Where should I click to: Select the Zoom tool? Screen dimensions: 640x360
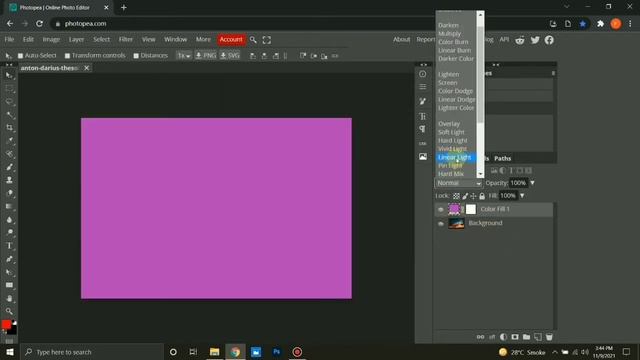tap(9, 311)
